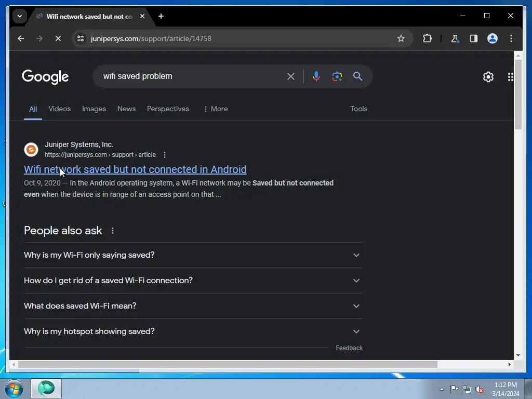532x399 pixels.
Task: Open about-this-result dots beside junipersys.com
Action: point(165,155)
